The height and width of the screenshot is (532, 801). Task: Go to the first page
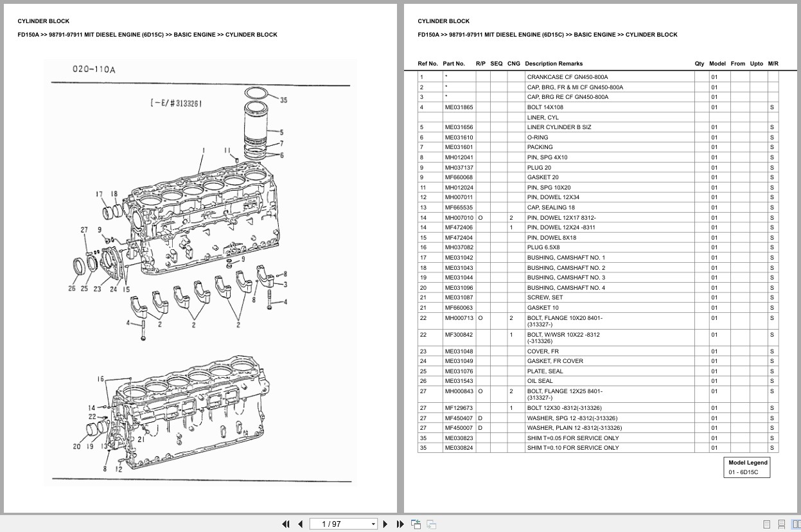tap(286, 524)
